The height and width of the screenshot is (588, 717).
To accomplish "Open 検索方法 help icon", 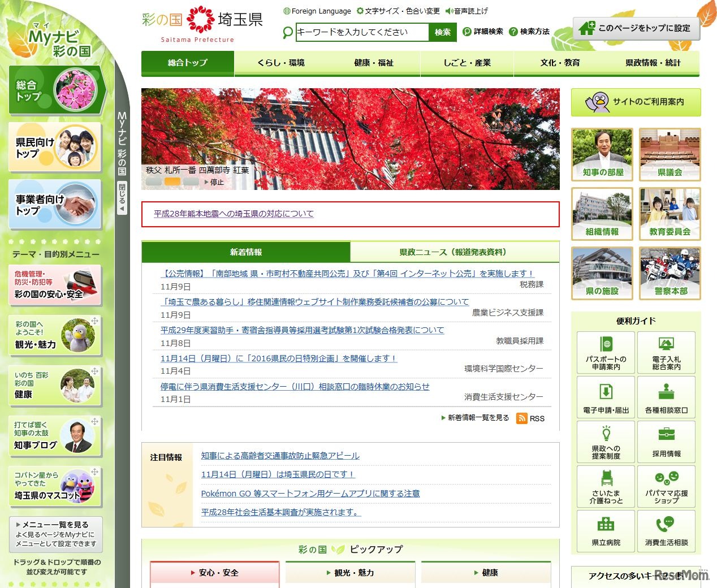I will point(513,32).
